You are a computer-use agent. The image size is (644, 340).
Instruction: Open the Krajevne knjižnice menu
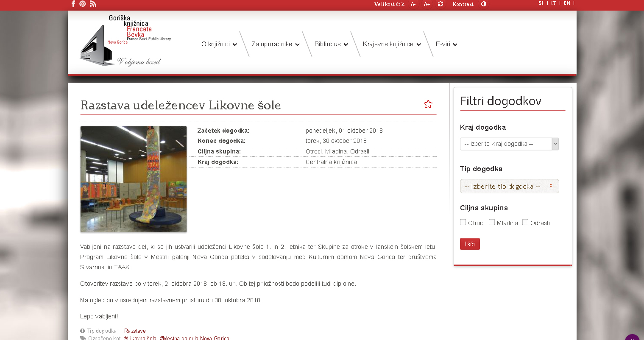click(391, 44)
